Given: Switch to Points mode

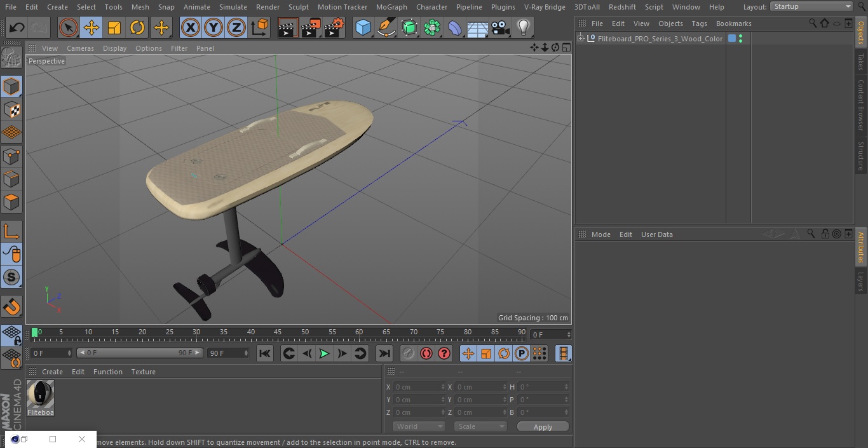Looking at the screenshot, I should coord(11,156).
